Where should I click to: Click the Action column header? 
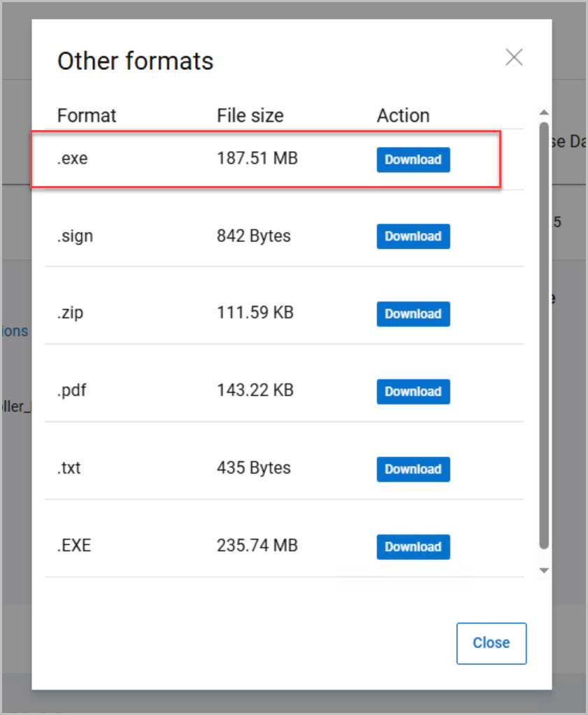pyautogui.click(x=403, y=115)
